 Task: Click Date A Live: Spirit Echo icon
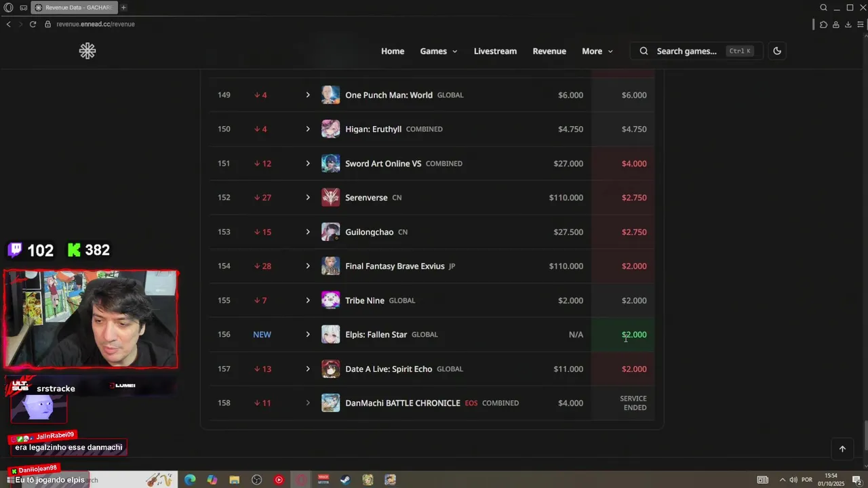(x=330, y=369)
